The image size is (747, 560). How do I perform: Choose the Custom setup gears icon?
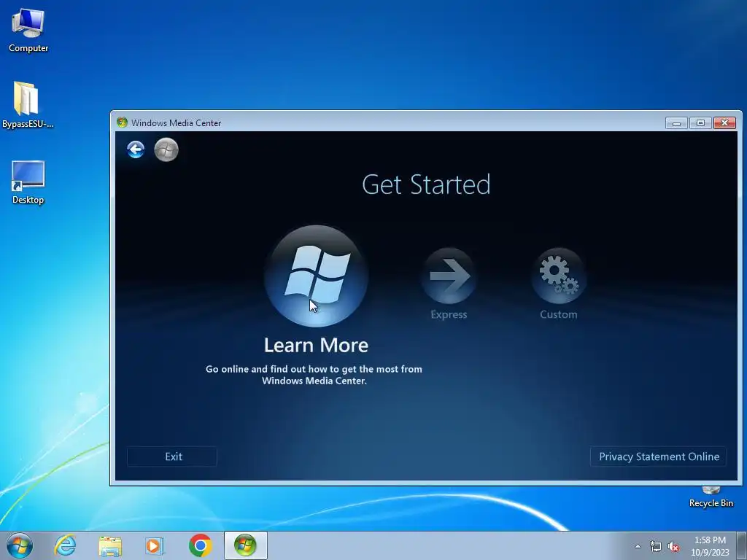558,276
